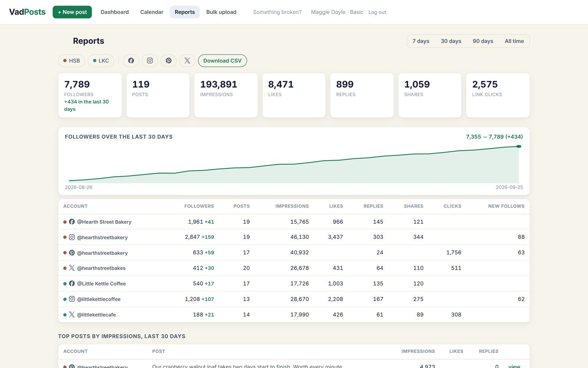
Task: Click the VadPosts logo
Action: pyautogui.click(x=27, y=12)
